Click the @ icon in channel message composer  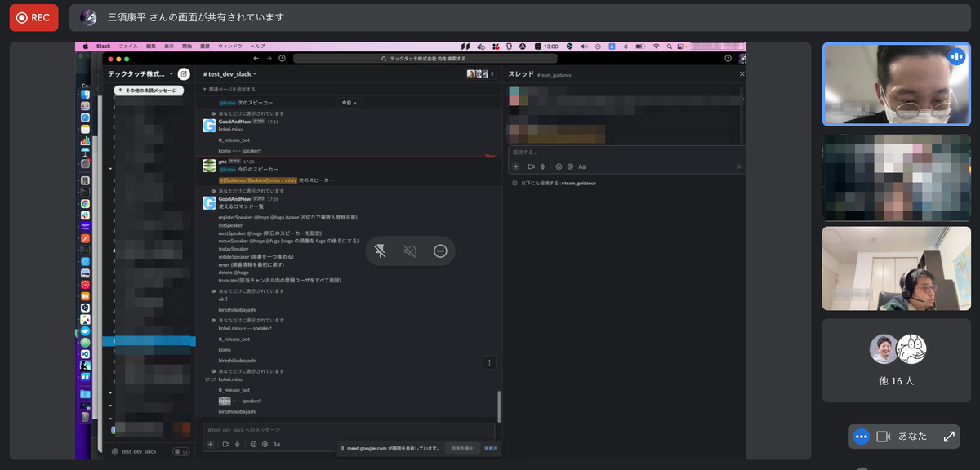pyautogui.click(x=265, y=444)
